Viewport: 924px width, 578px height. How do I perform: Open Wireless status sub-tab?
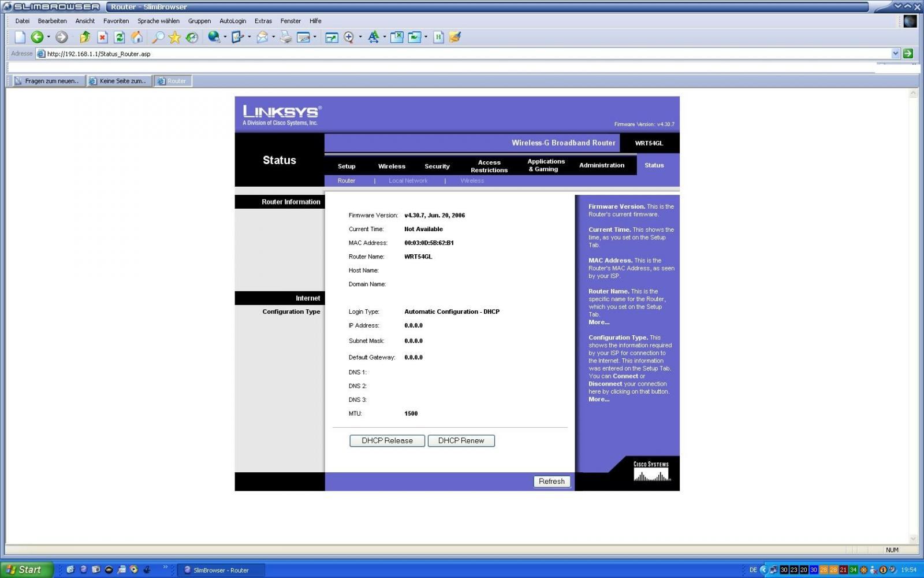pyautogui.click(x=472, y=181)
